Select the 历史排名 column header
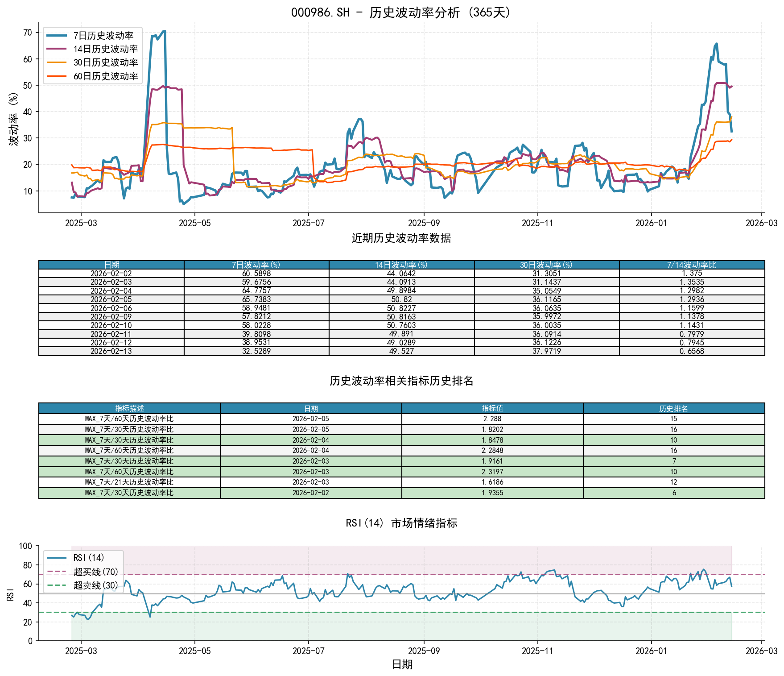784x676 pixels. (673, 409)
